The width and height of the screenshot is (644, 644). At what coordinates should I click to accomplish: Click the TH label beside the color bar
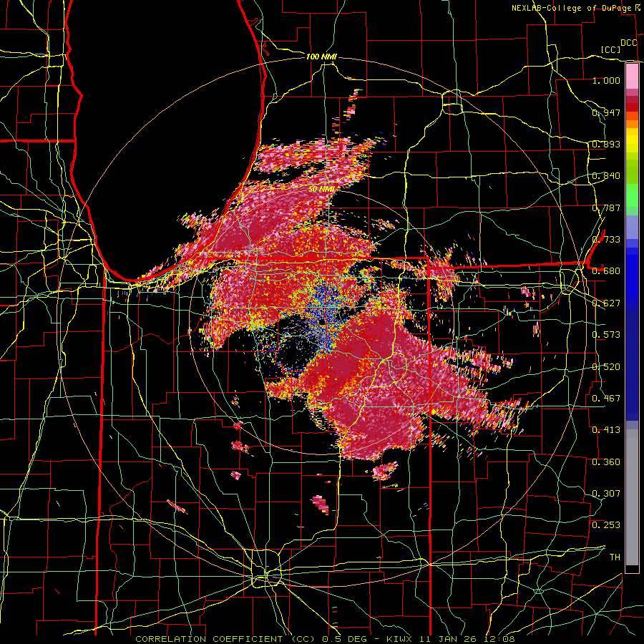pos(615,557)
